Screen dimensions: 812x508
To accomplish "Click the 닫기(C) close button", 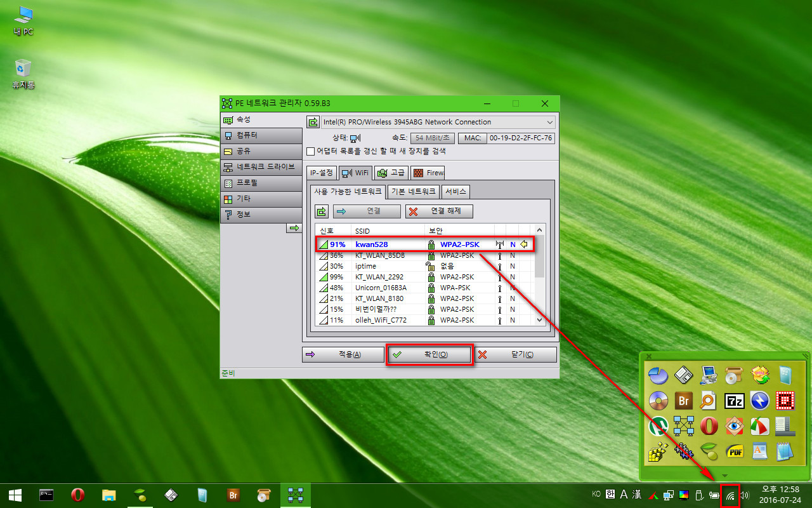I will 516,355.
